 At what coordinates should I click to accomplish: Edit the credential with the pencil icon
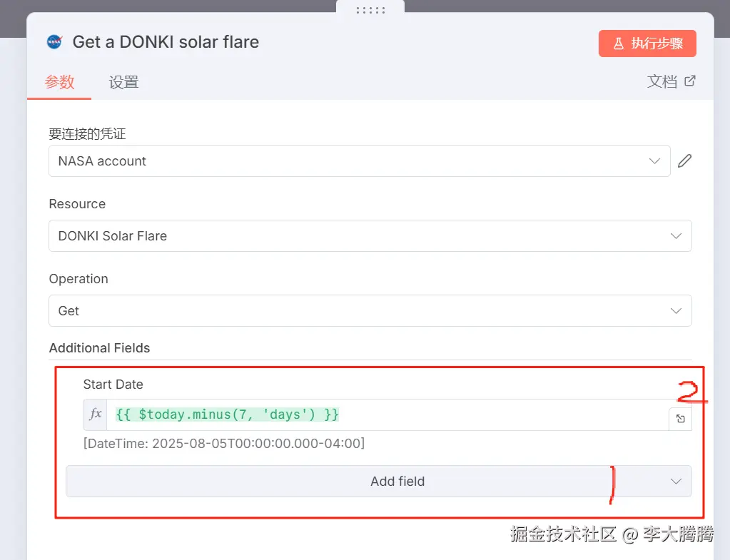tap(684, 161)
